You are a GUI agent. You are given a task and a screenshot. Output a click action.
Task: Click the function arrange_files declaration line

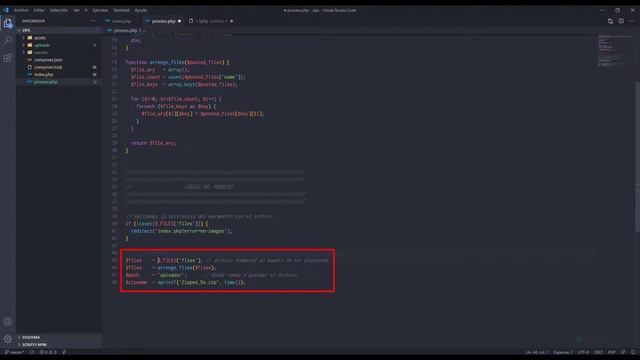(177, 62)
